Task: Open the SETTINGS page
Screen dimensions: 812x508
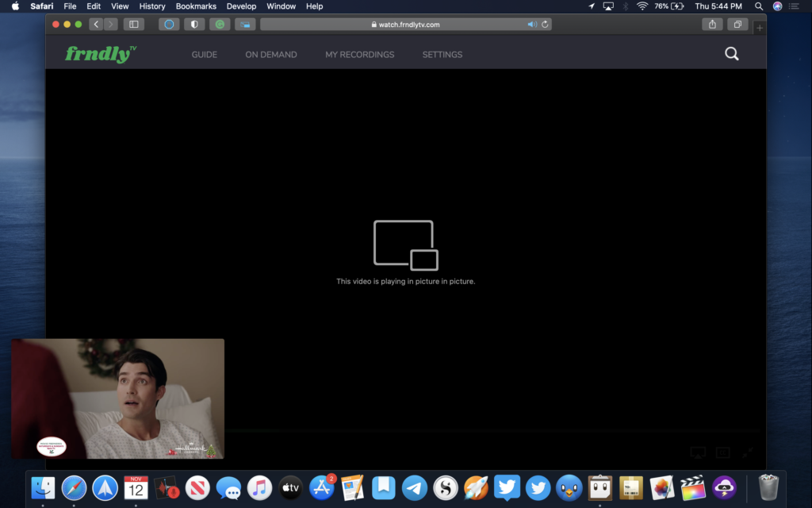Action: pyautogui.click(x=442, y=55)
